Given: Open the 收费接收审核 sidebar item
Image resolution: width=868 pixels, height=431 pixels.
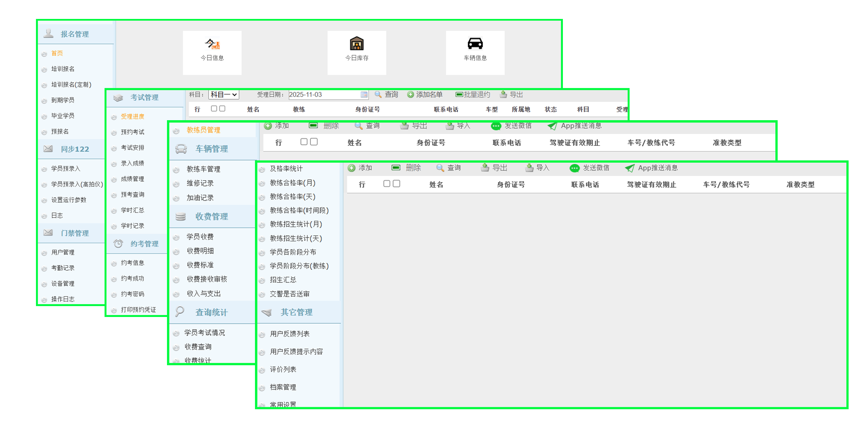Looking at the screenshot, I should point(207,279).
